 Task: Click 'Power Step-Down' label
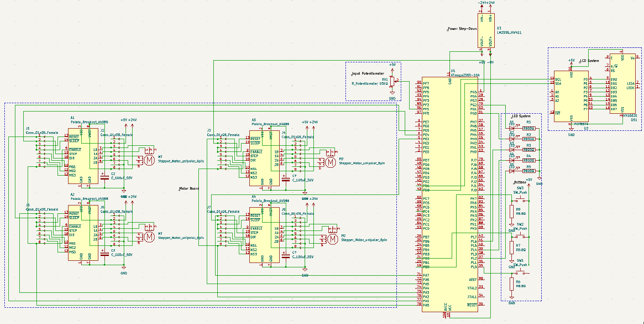pyautogui.click(x=462, y=29)
